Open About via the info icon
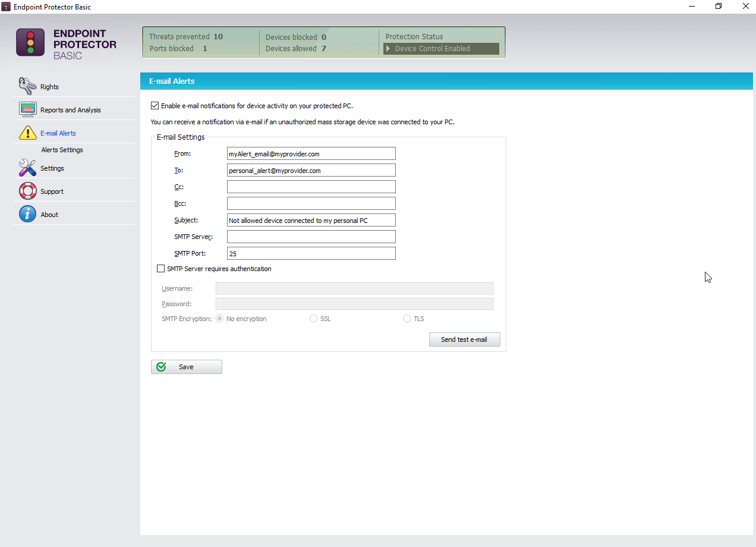The width and height of the screenshot is (756, 547). pyautogui.click(x=27, y=213)
